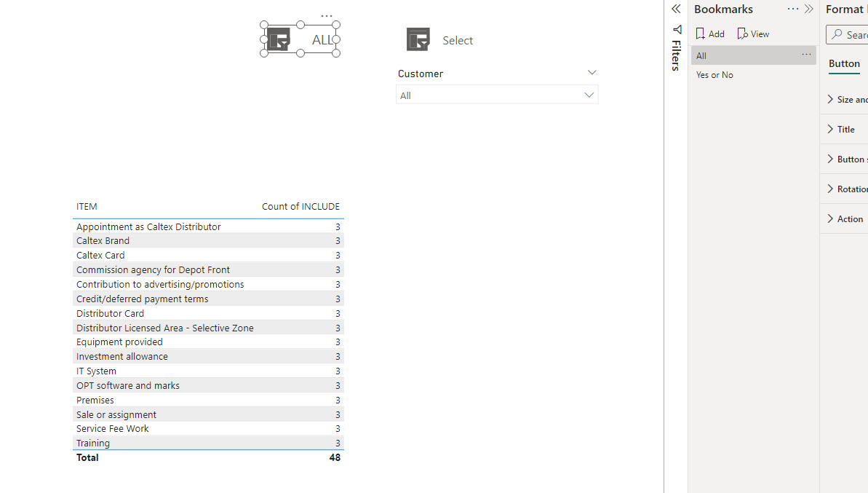Expand the Title section
This screenshot has width=868, height=493.
click(x=830, y=129)
